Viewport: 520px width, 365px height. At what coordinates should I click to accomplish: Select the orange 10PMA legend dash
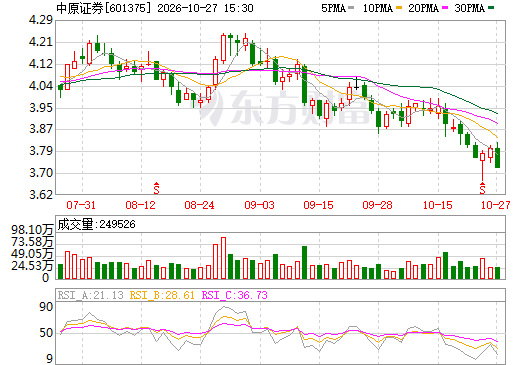coord(399,7)
